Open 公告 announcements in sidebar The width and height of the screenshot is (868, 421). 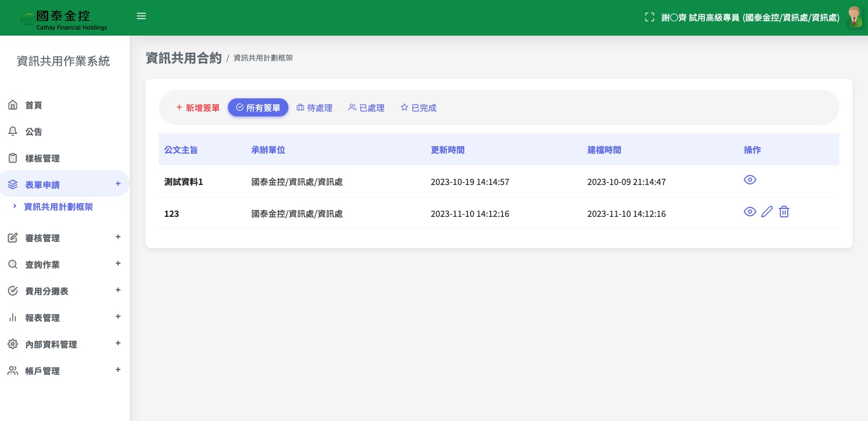point(33,132)
